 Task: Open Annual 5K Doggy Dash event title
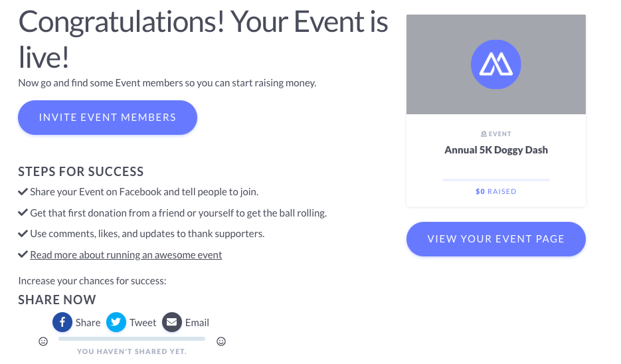point(496,150)
